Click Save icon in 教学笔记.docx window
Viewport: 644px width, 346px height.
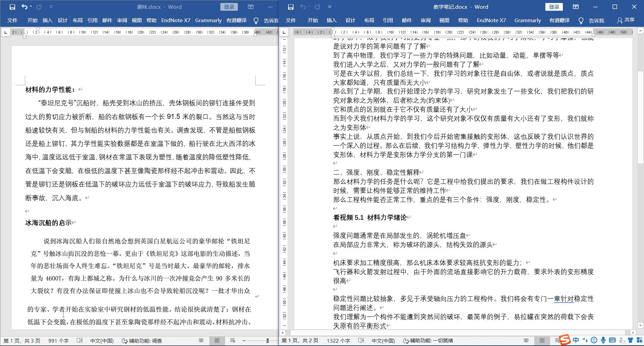point(291,7)
